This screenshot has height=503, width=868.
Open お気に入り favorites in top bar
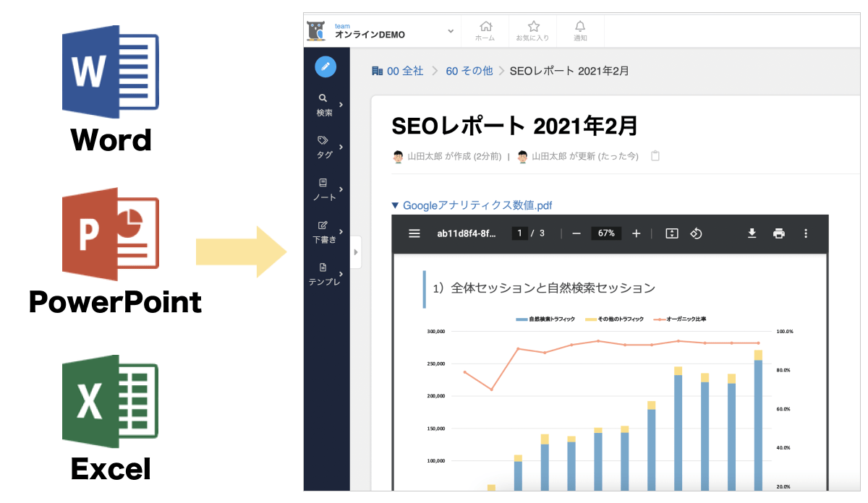[x=532, y=31]
